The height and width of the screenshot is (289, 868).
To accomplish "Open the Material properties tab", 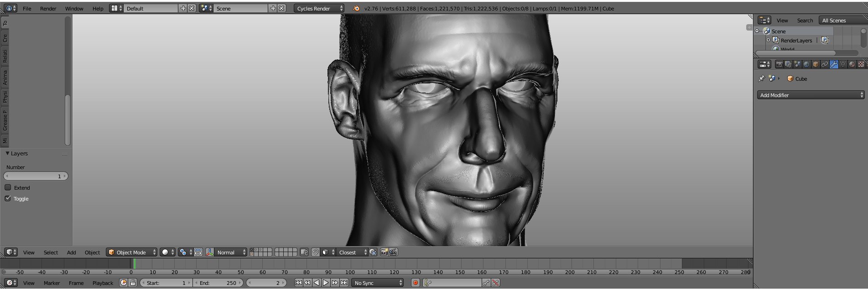I will coord(852,64).
